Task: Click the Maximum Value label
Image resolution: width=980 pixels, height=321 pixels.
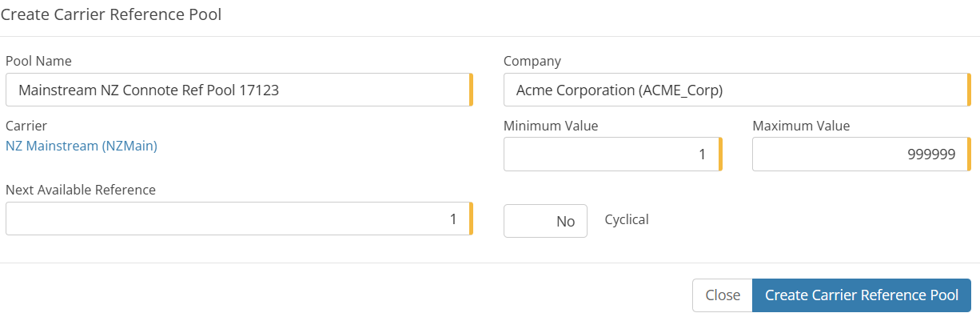Action: pyautogui.click(x=801, y=126)
